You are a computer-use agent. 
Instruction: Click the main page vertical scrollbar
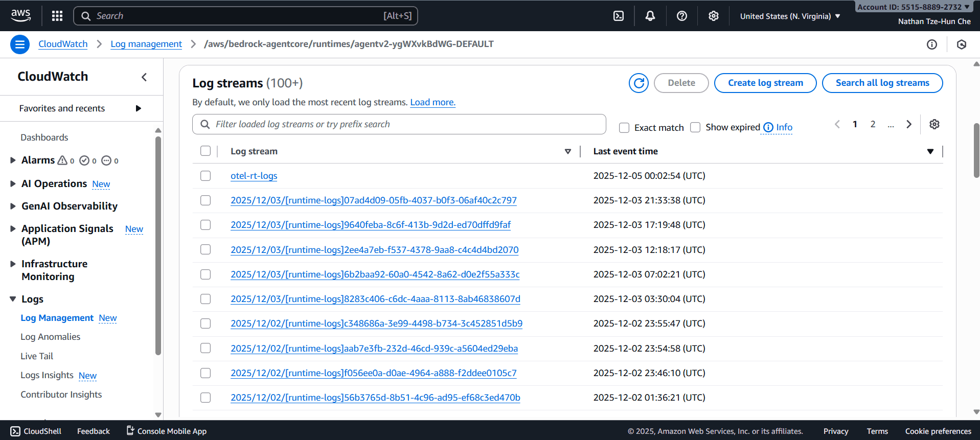point(976,150)
